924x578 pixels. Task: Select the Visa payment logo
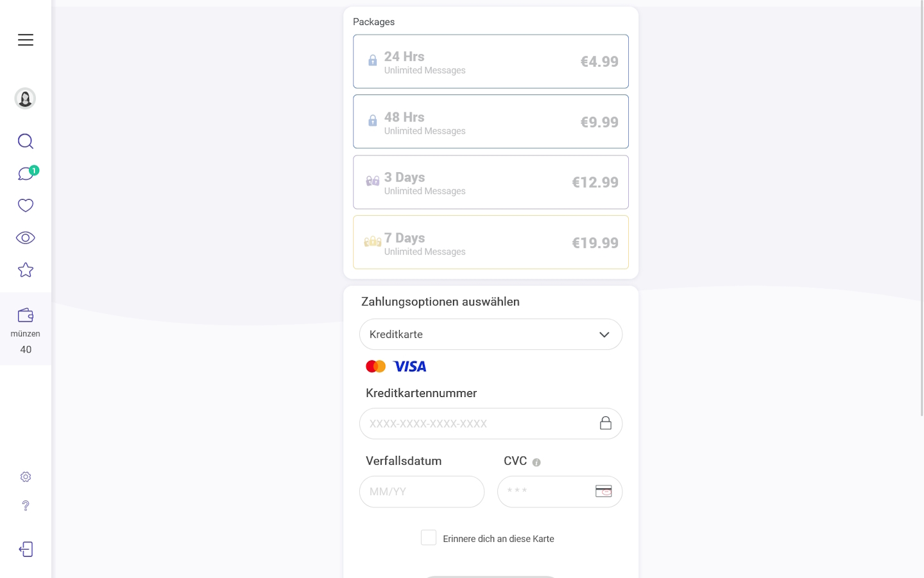410,365
